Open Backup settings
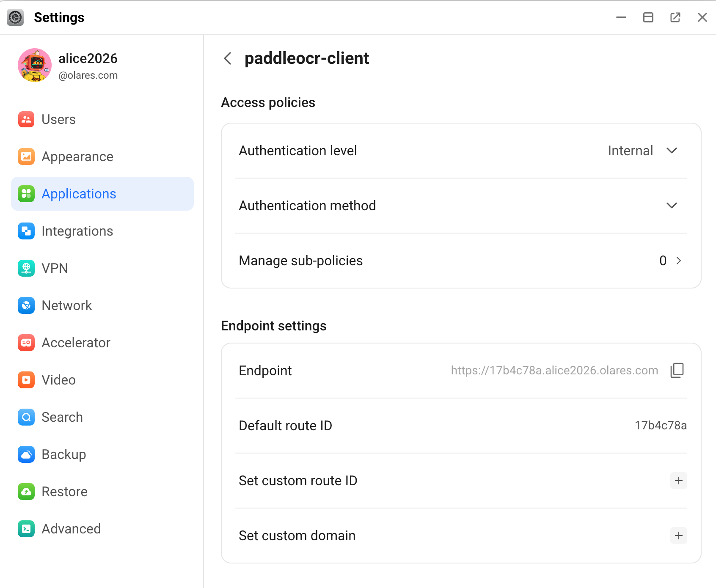 102,454
